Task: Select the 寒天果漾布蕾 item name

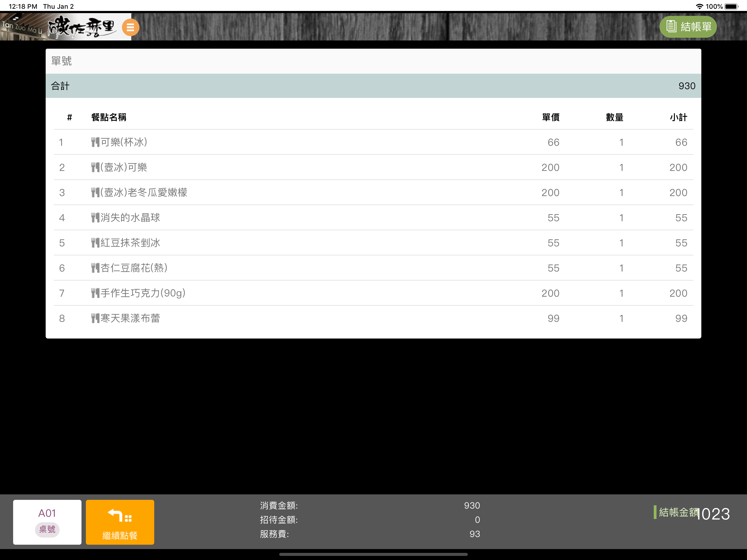Action: point(130,318)
